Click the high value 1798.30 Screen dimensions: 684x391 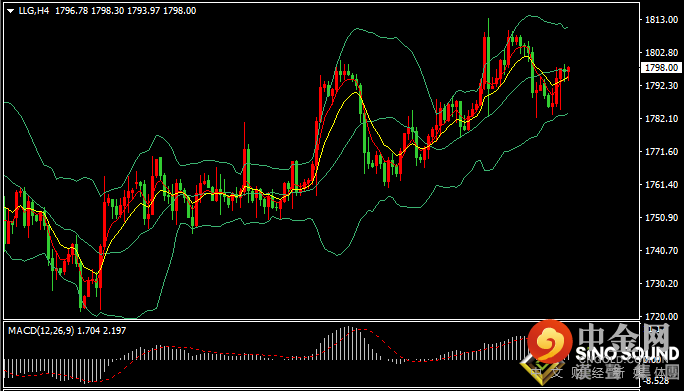click(x=107, y=11)
